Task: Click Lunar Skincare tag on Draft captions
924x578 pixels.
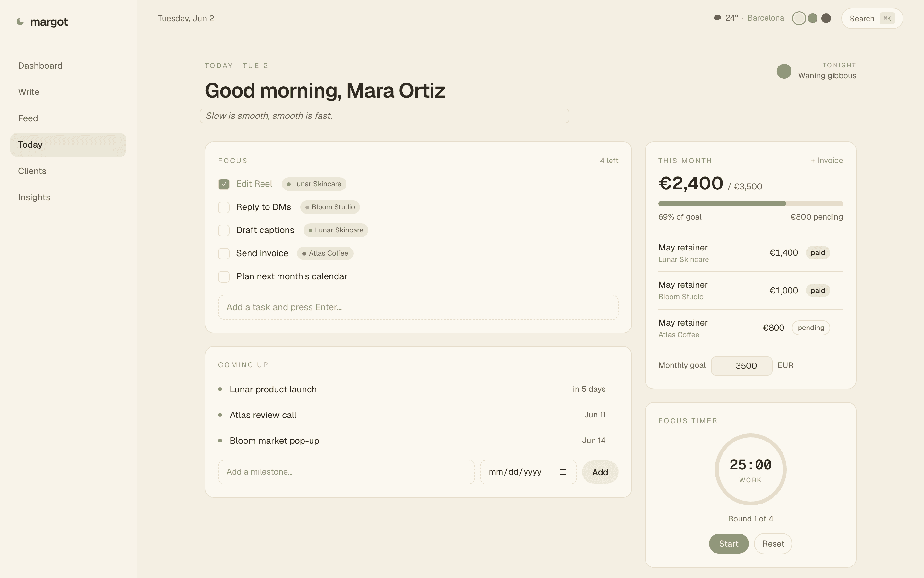Action: (336, 230)
